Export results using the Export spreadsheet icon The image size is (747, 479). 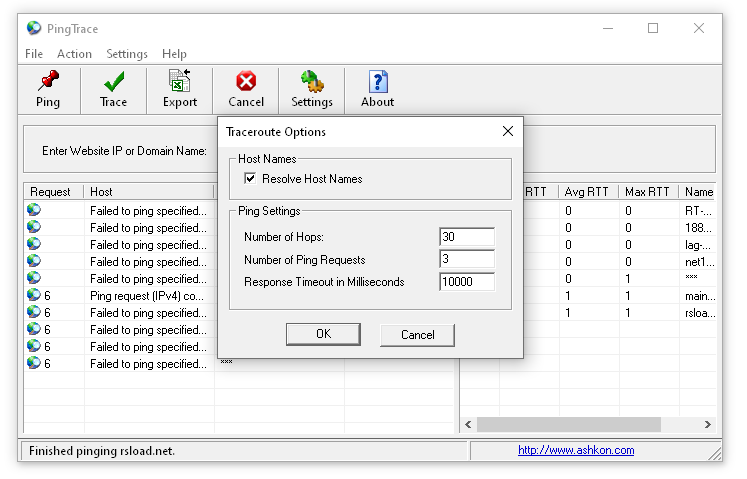coord(180,81)
